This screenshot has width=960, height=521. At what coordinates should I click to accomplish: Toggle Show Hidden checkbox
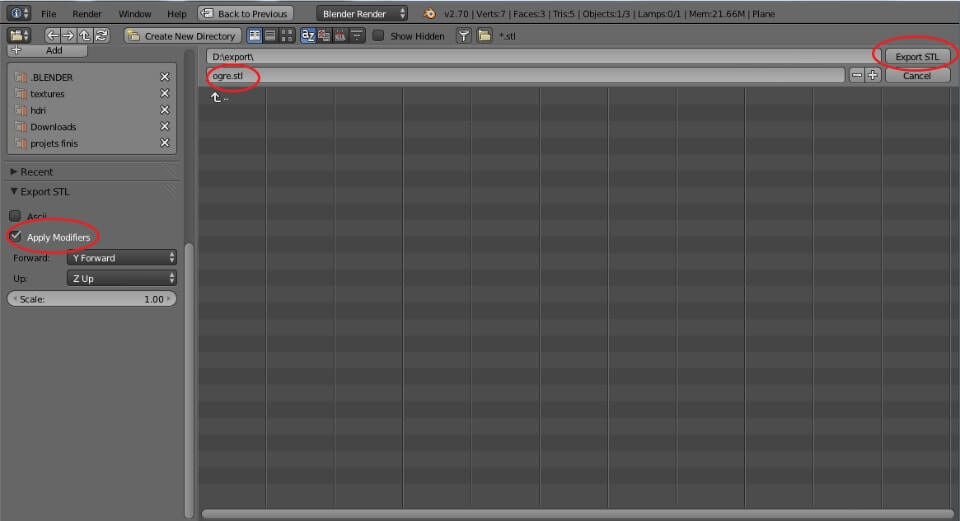coord(378,36)
